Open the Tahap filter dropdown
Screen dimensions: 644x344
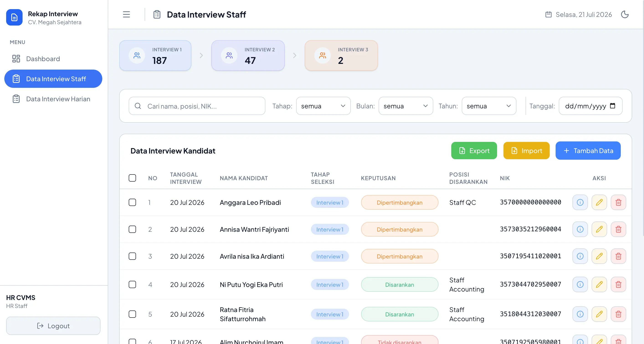pos(323,106)
